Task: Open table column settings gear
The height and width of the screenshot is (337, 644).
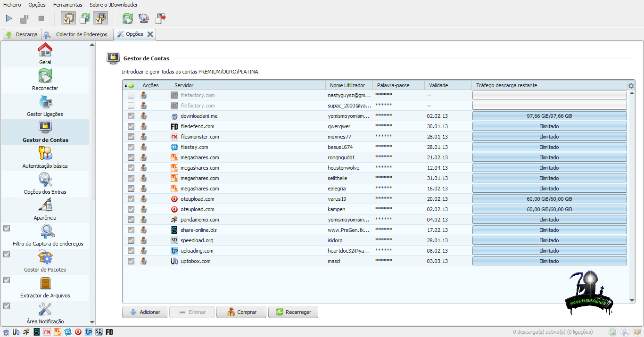Action: click(631, 86)
